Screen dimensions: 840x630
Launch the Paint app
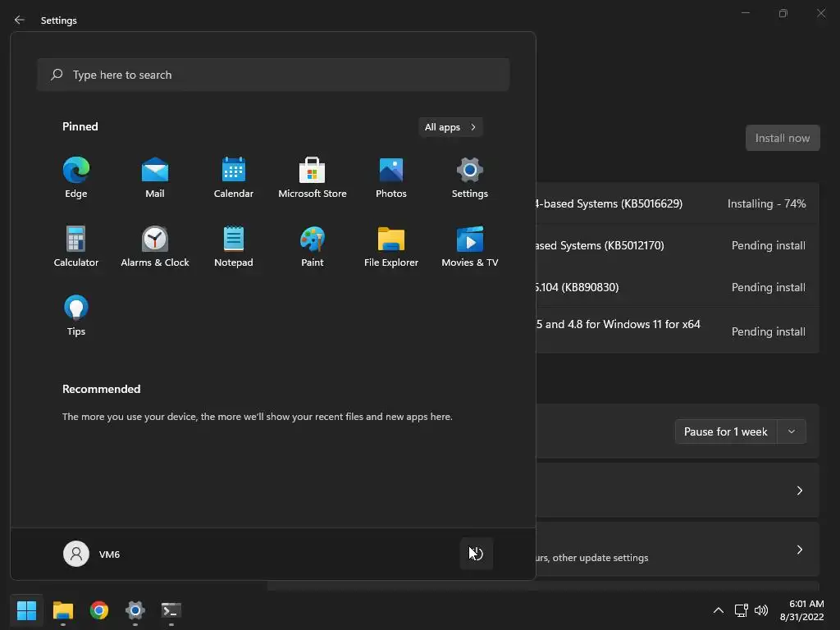(x=313, y=246)
